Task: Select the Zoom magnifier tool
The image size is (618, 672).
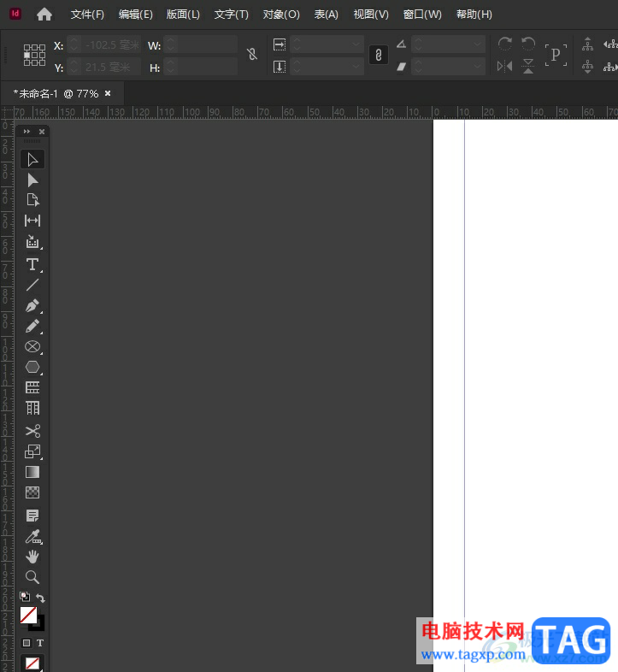Action: click(x=32, y=577)
